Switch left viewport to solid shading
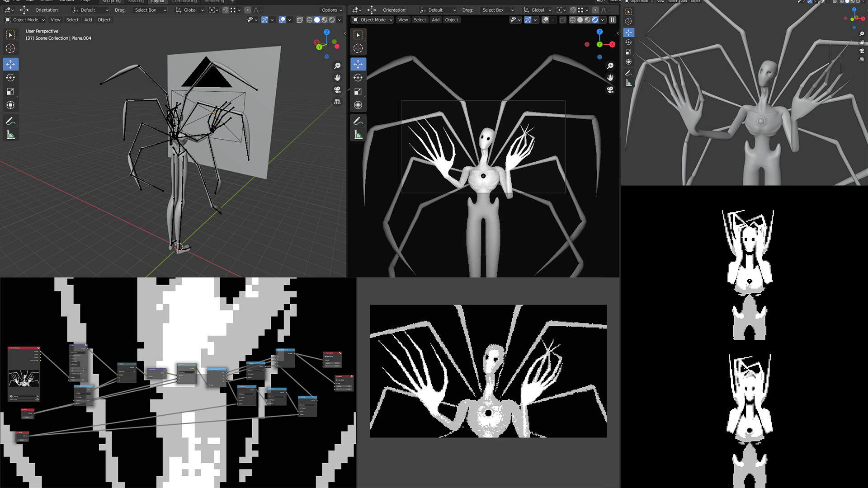 click(x=317, y=20)
